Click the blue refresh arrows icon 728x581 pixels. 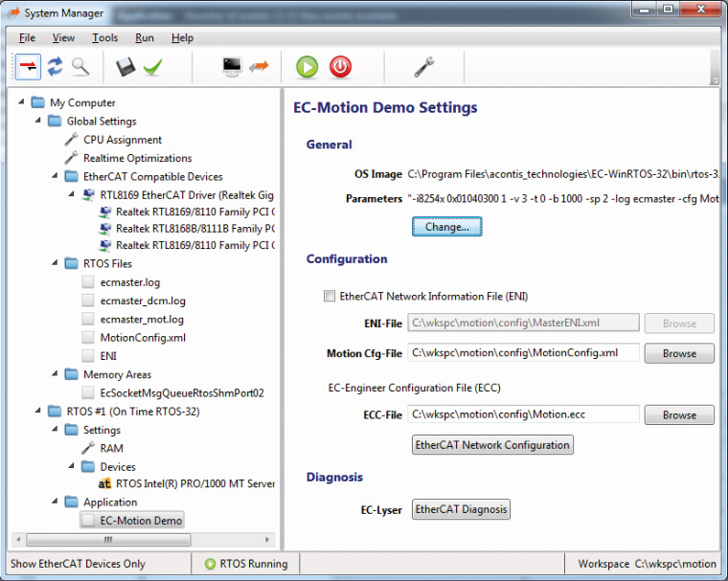click(55, 66)
